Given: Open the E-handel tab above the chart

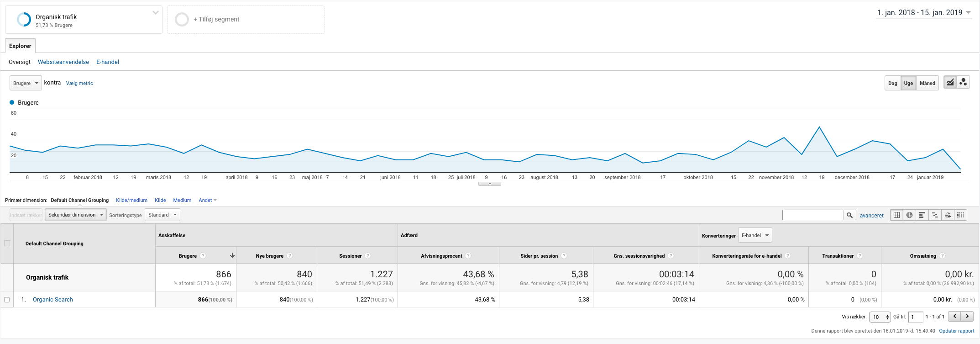Looking at the screenshot, I should [108, 62].
